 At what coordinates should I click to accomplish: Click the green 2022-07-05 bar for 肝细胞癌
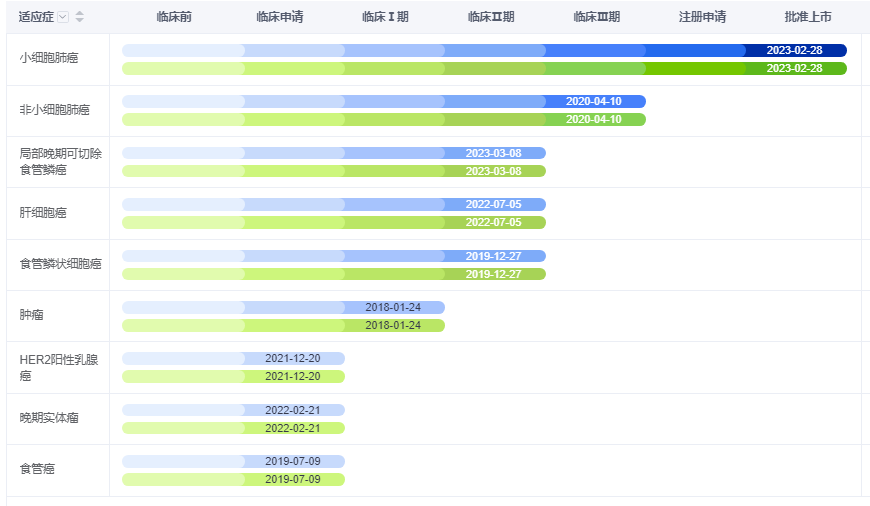pyautogui.click(x=493, y=222)
